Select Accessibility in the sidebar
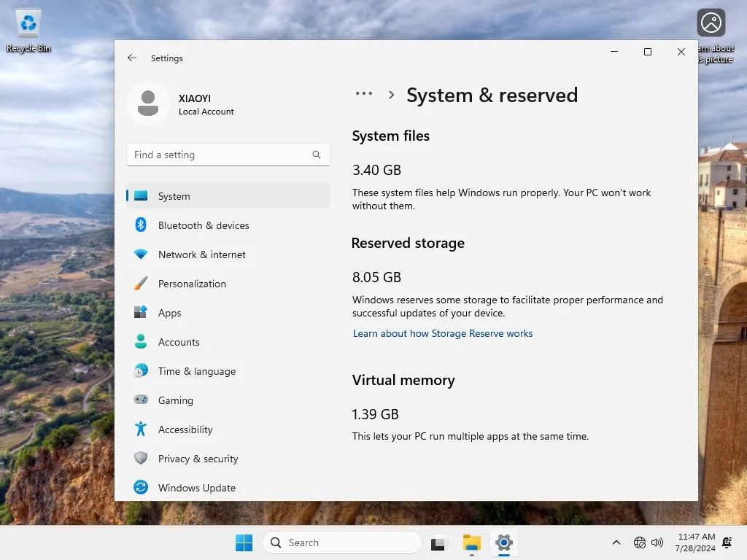Screen dimensions: 747x560 coord(228,429)
